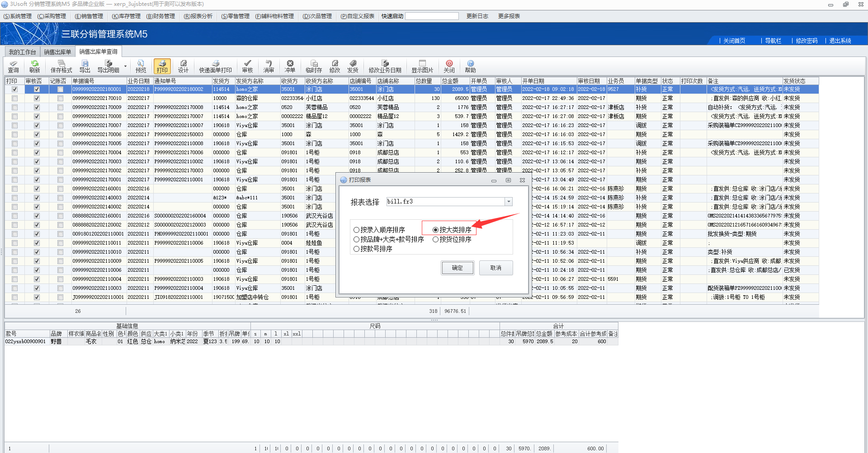Click 关闭首页 link in header
Viewport: 868px width, 453px height.
click(x=734, y=41)
